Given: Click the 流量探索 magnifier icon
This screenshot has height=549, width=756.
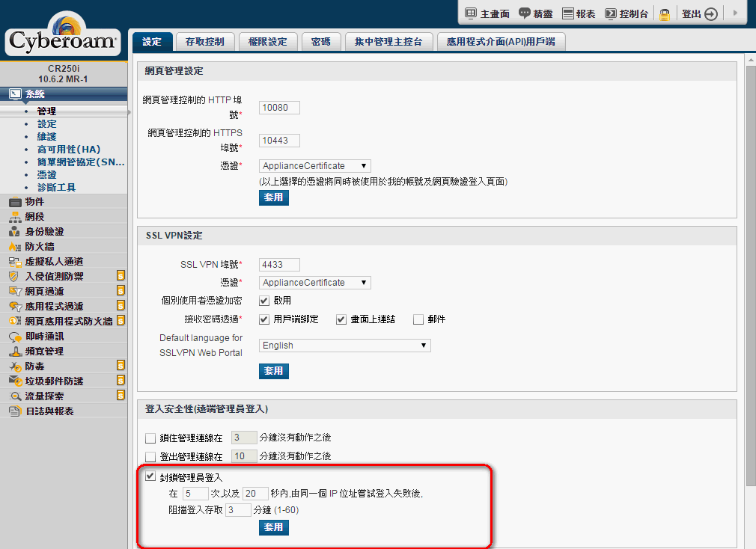Looking at the screenshot, I should [x=16, y=396].
